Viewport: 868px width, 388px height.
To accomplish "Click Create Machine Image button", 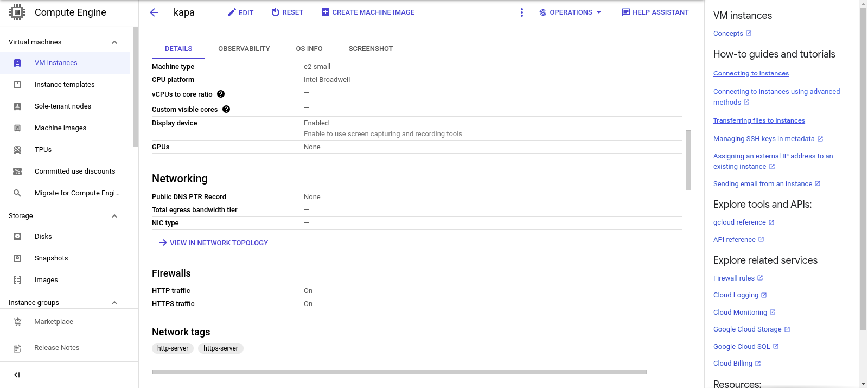I will [368, 12].
